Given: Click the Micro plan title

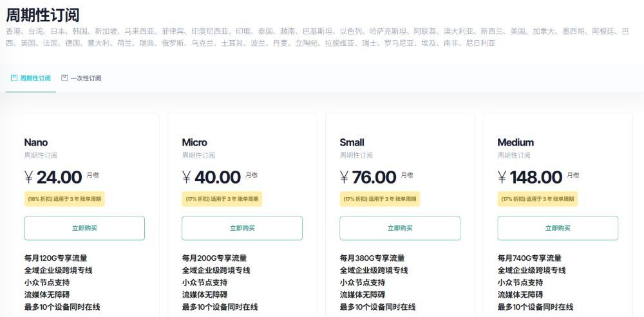Looking at the screenshot, I should click(x=194, y=142).
